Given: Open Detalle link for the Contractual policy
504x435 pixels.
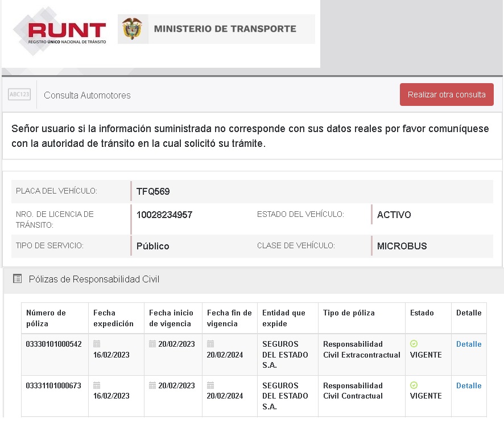Looking at the screenshot, I should coord(469,385).
